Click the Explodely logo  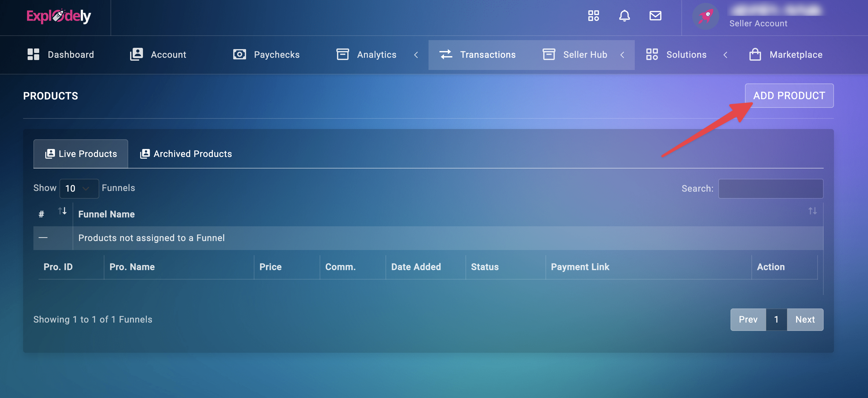(x=59, y=16)
